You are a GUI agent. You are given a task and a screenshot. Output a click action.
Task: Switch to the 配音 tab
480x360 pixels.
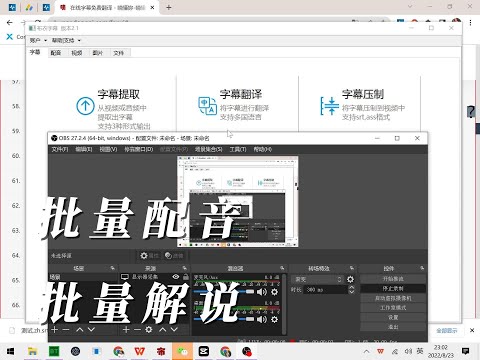click(x=56, y=53)
